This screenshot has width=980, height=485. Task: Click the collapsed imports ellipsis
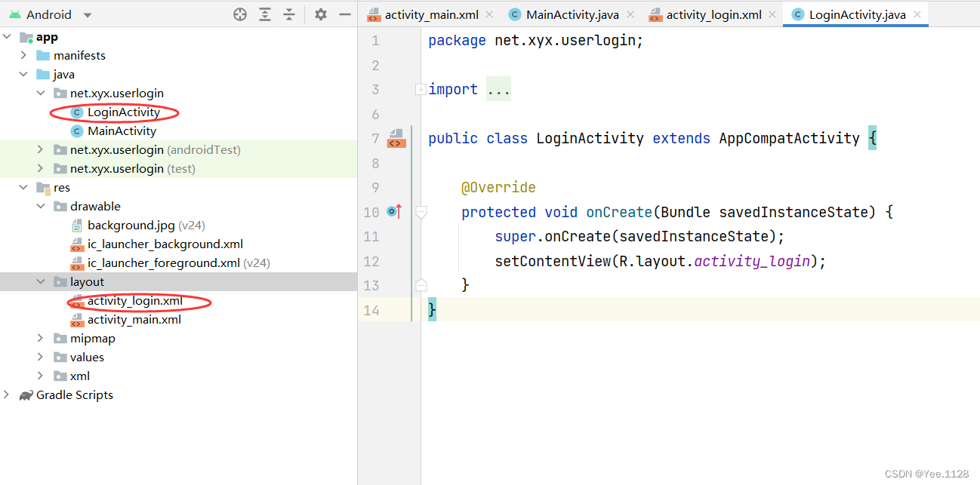point(498,89)
